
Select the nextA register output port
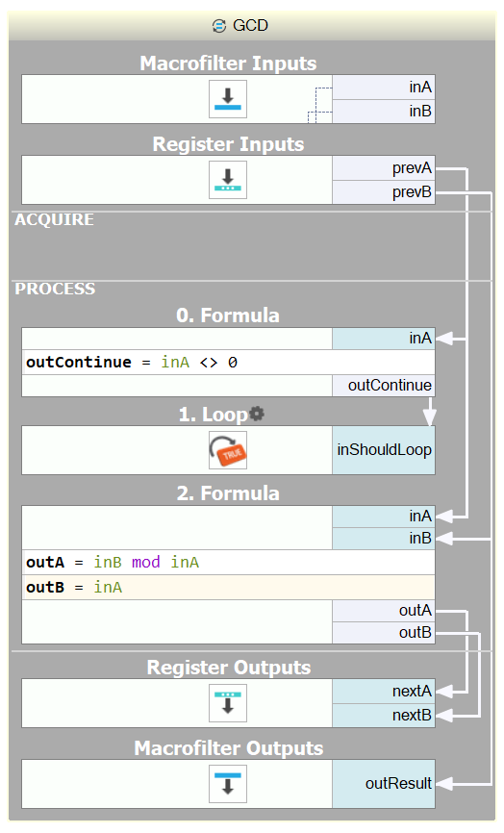pyautogui.click(x=384, y=691)
